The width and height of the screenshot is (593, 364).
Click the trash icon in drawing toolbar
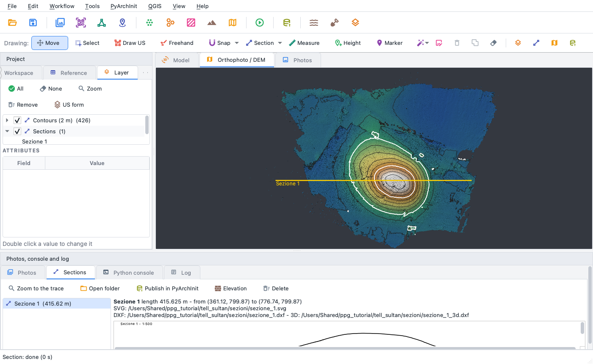(x=457, y=43)
